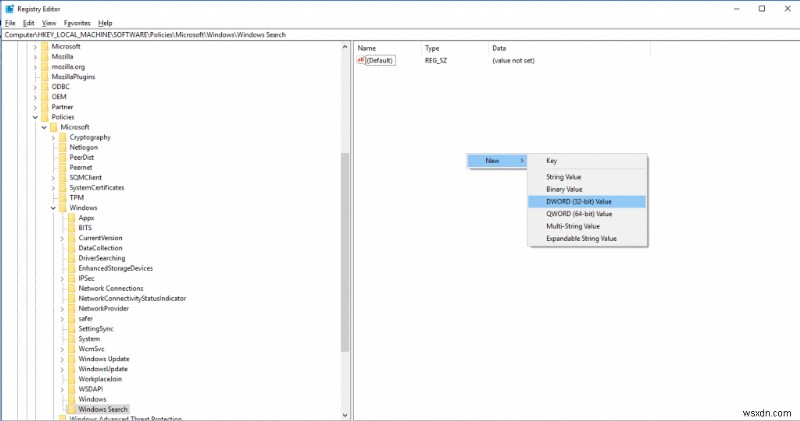Screen dimensions: 800x421
Task: Click the DriverSearching folder icon
Action: (71, 258)
